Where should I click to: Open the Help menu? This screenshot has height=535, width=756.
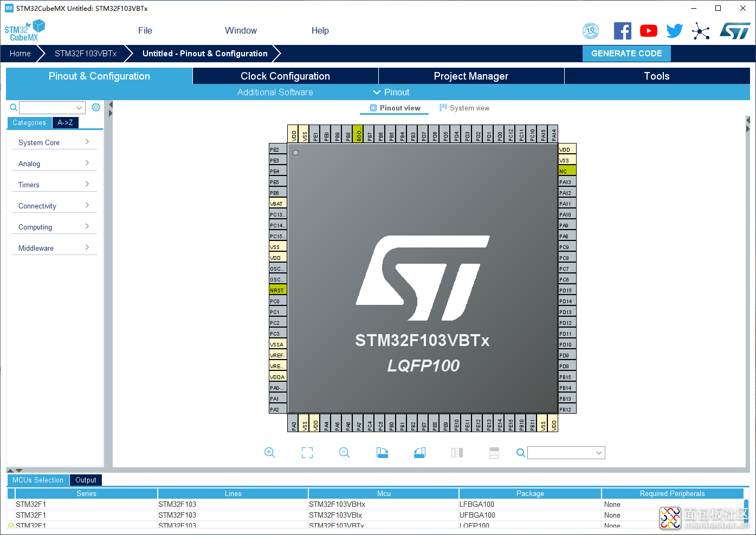(320, 31)
